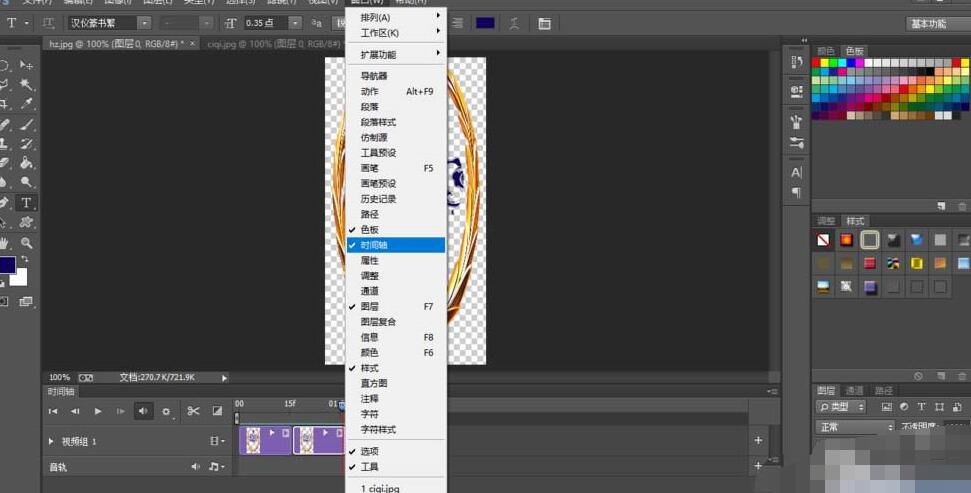The image size is (971, 493).
Task: Open the font size dropdown arrow
Action: [295, 23]
